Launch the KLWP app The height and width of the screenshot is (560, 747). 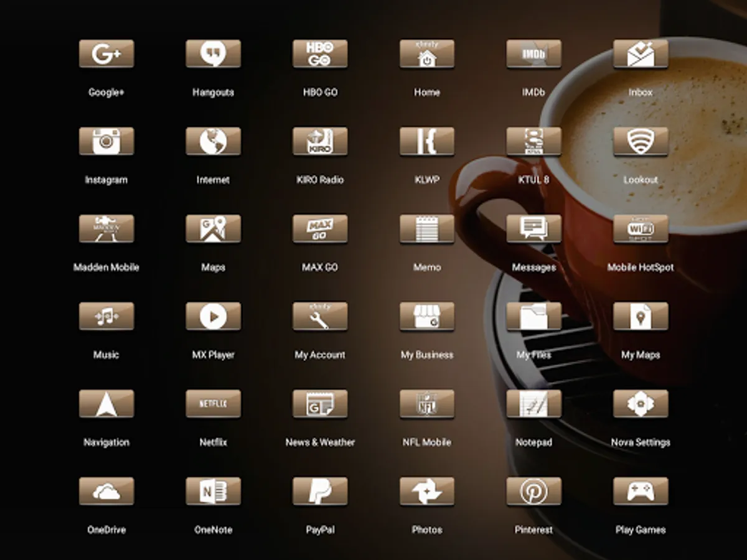coord(427,142)
